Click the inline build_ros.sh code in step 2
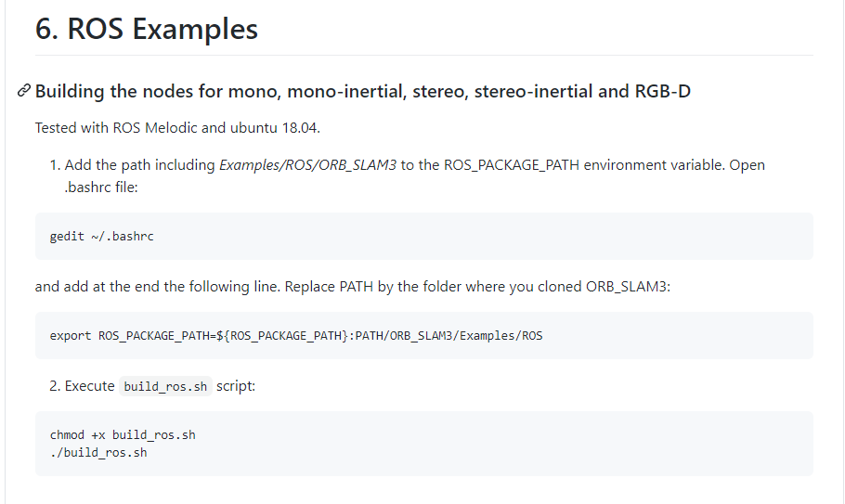The width and height of the screenshot is (845, 504). 165,386
